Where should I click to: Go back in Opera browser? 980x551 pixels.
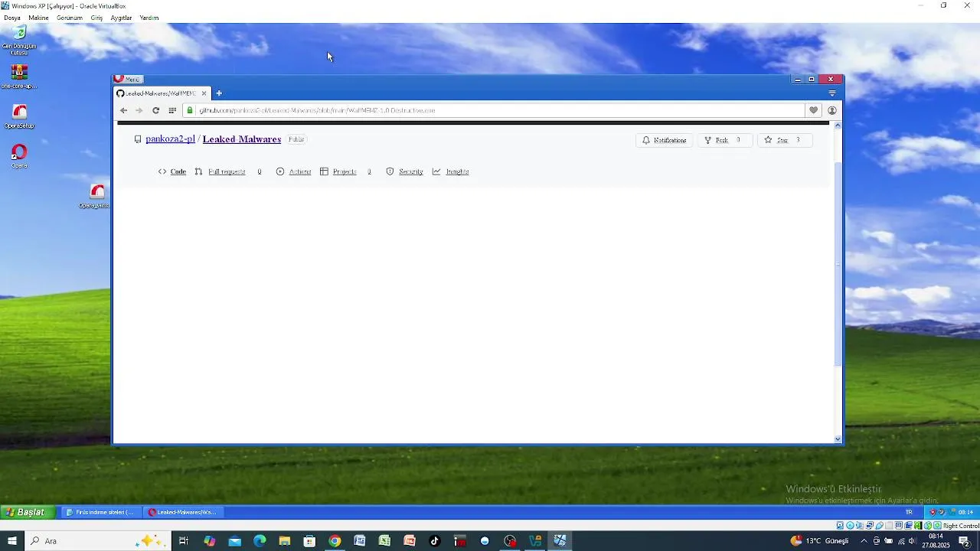point(123,110)
